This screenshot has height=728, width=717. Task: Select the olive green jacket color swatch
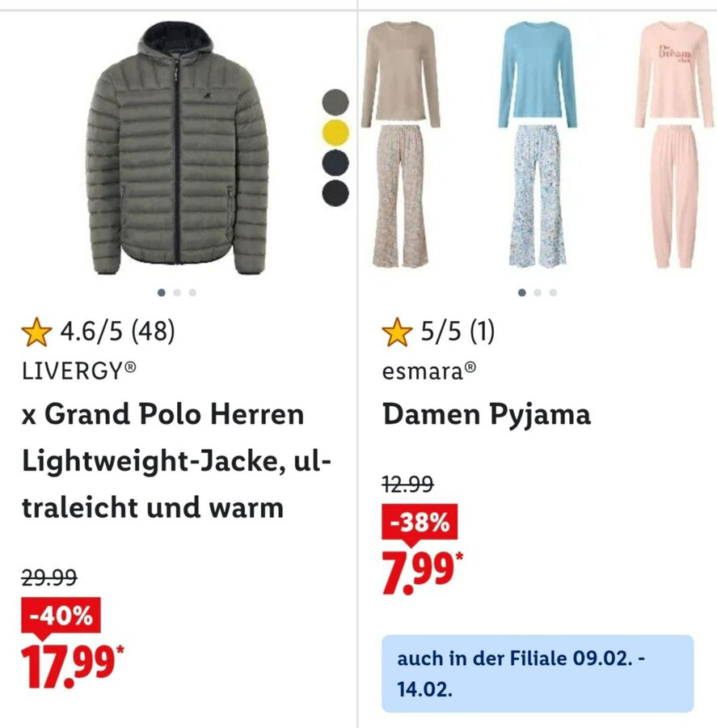tap(335, 101)
